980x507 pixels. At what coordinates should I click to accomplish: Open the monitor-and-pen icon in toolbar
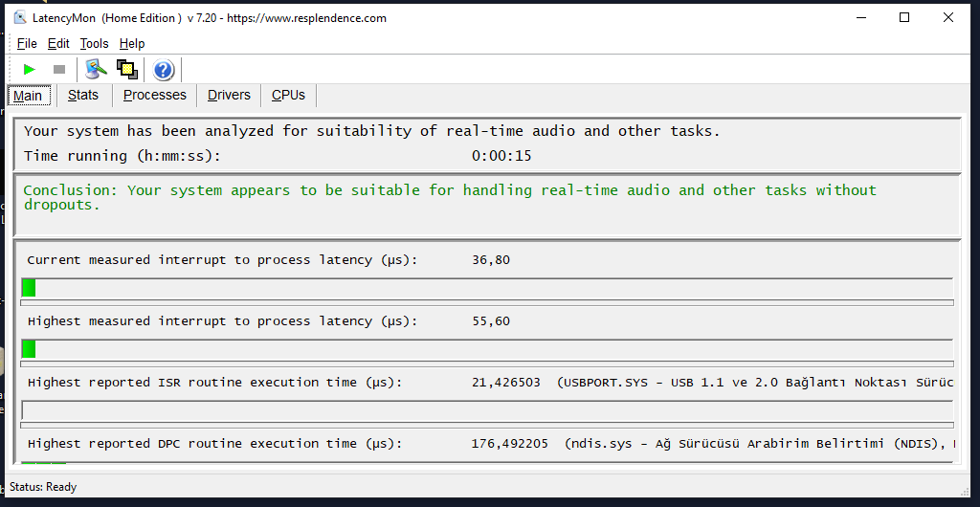[x=96, y=69]
